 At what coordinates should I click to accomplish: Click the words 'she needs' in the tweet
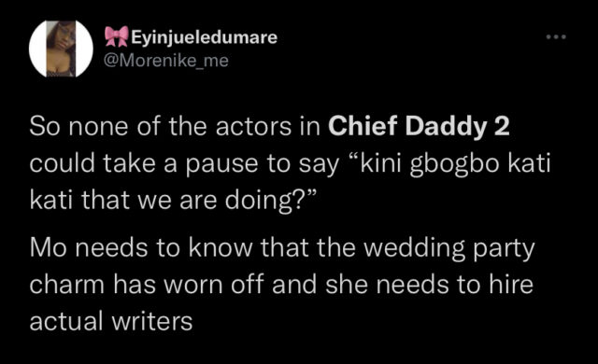coord(387,285)
